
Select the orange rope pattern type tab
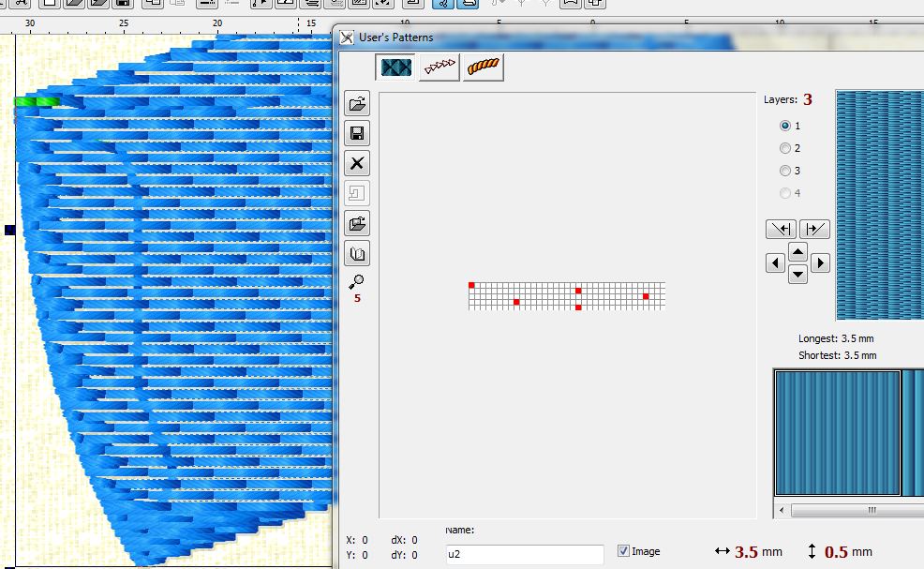(x=484, y=67)
